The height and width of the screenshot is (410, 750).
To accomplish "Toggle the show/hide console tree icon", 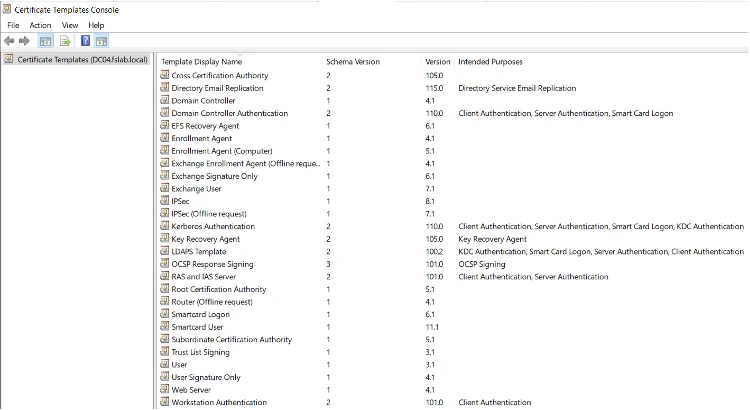I will click(x=45, y=41).
